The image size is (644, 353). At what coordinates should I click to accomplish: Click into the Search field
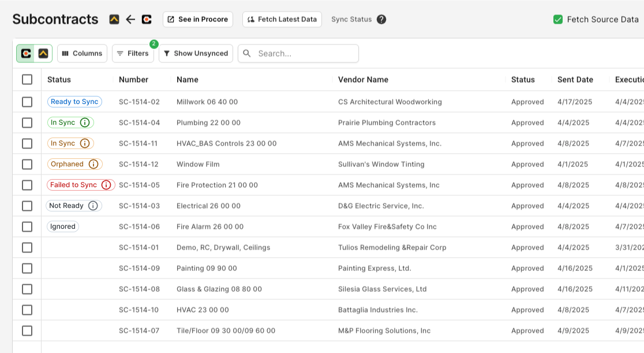305,53
